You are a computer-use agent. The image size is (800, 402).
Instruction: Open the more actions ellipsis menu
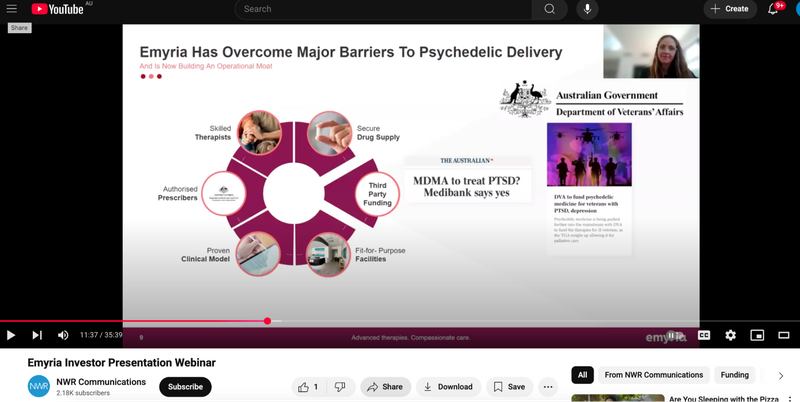(x=547, y=386)
